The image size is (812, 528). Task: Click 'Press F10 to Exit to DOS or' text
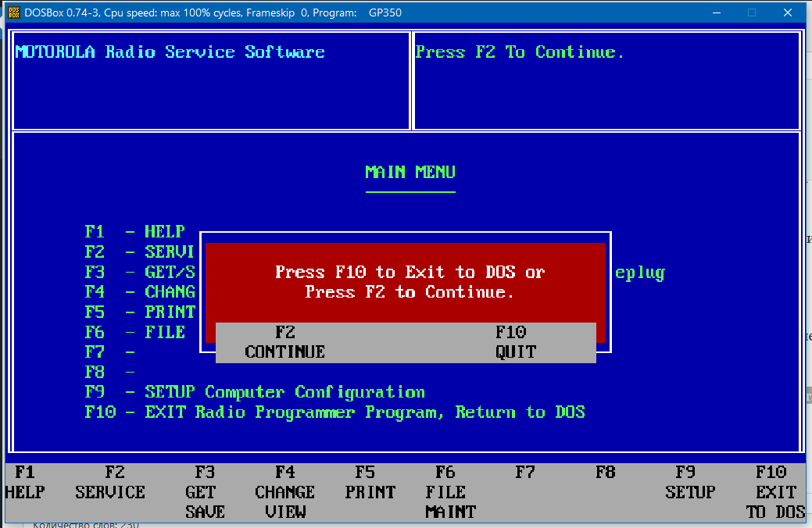[410, 272]
